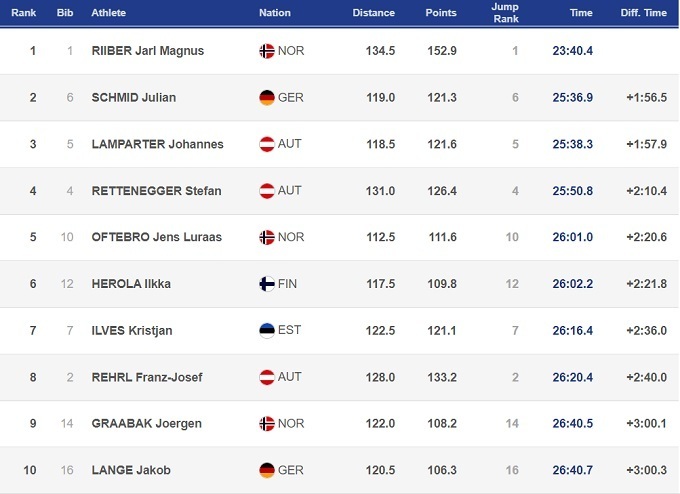Click Austrian flag in Lamparter's row
This screenshot has height=494, width=680.
click(x=267, y=144)
